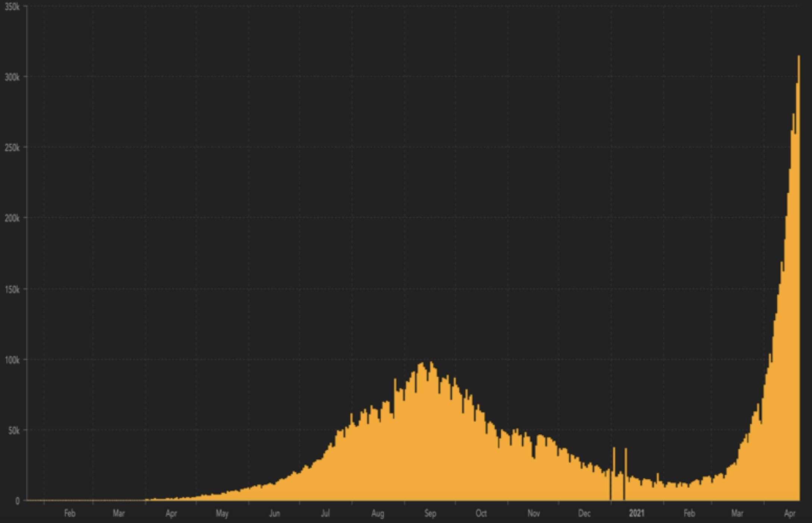Click the Nov label on the x-axis

point(533,513)
